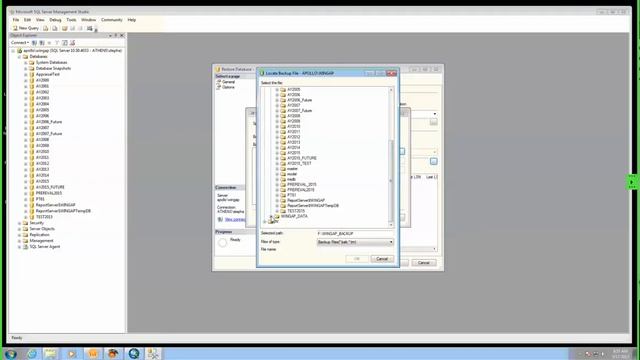Click the Database Engine Query icon beside New Query

point(46,28)
